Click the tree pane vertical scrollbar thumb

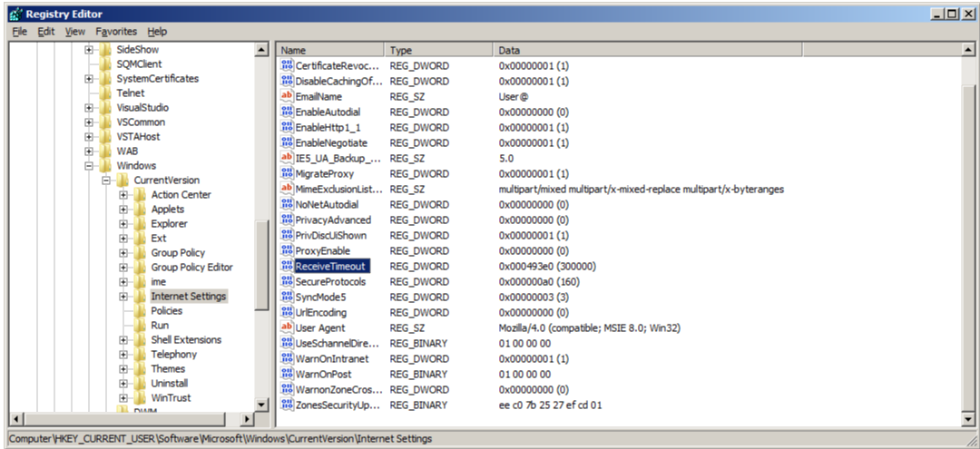pyautogui.click(x=262, y=264)
